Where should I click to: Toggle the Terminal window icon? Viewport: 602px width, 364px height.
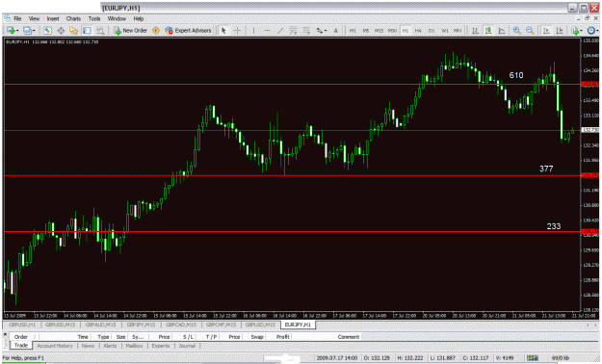click(x=87, y=31)
